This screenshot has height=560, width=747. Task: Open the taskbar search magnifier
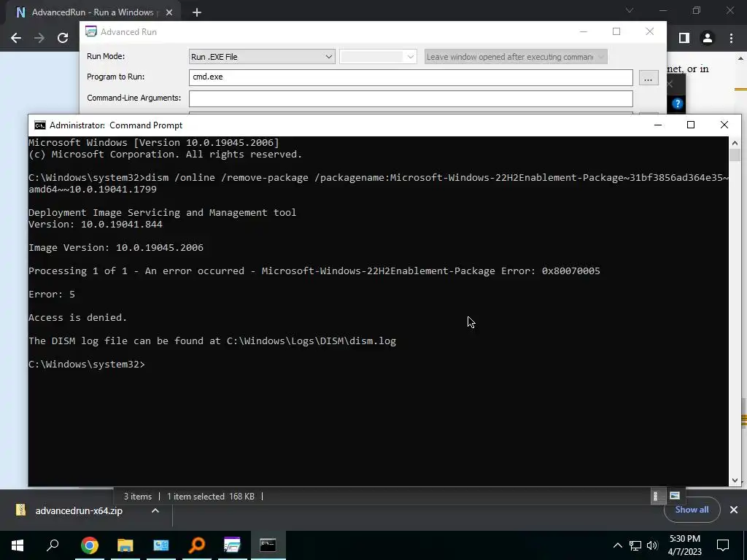tap(53, 545)
